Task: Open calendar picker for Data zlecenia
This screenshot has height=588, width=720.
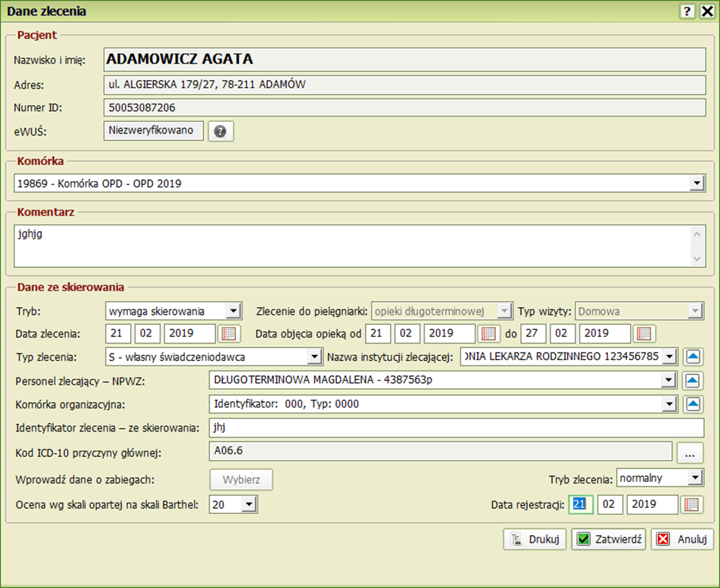Action: (228, 334)
